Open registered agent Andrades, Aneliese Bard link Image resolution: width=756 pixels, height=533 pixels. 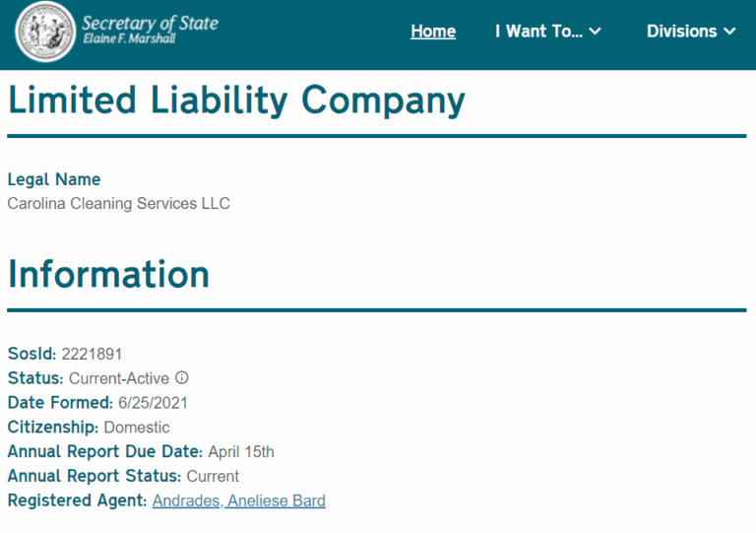click(x=238, y=501)
